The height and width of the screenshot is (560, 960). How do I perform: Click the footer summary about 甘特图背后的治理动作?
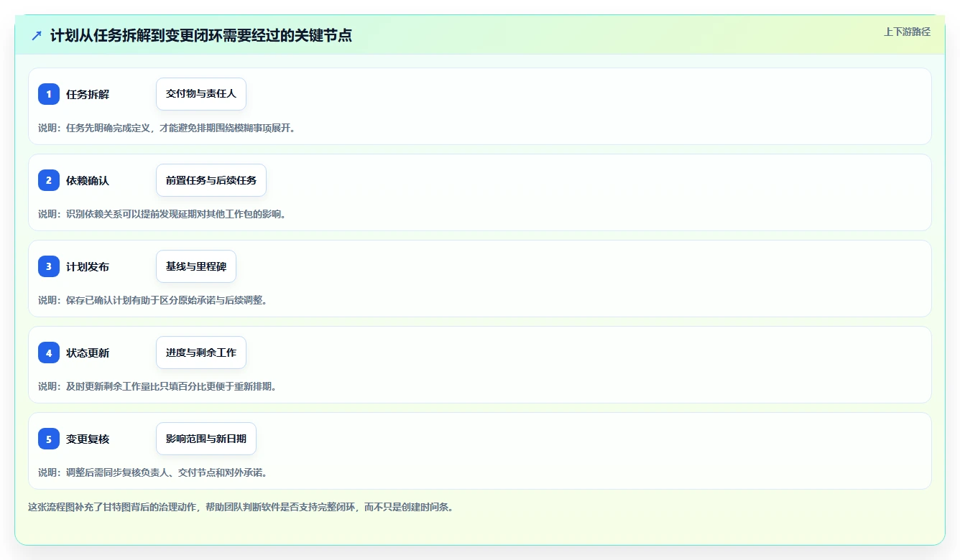click(241, 507)
